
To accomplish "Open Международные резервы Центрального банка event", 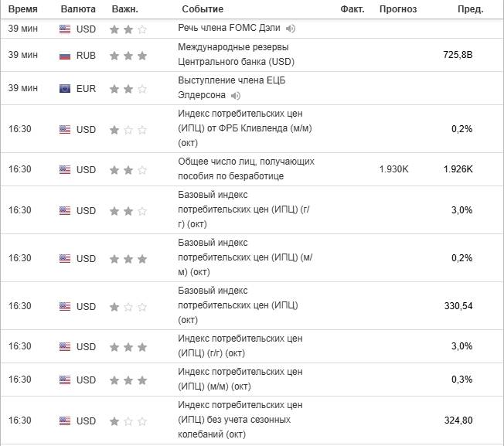I will tap(236, 55).
